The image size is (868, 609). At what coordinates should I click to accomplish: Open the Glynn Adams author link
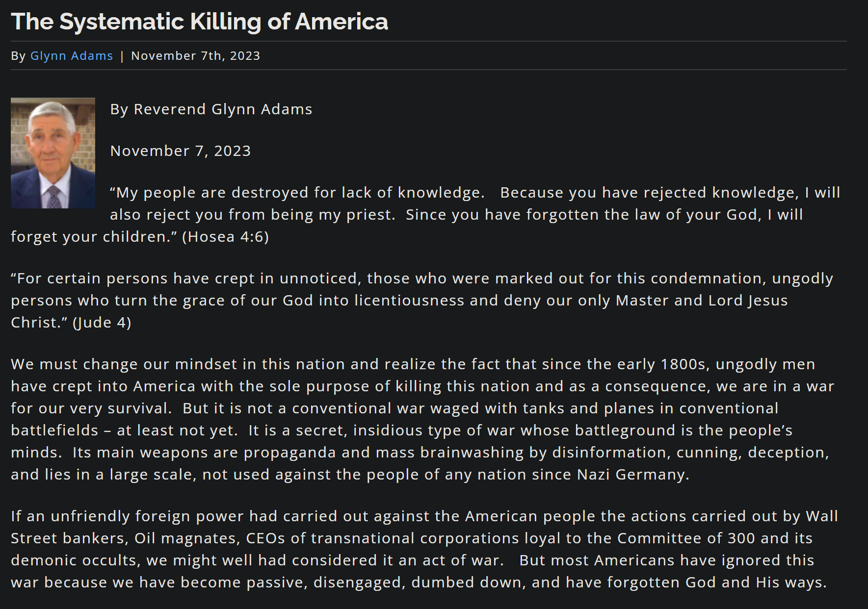click(72, 56)
